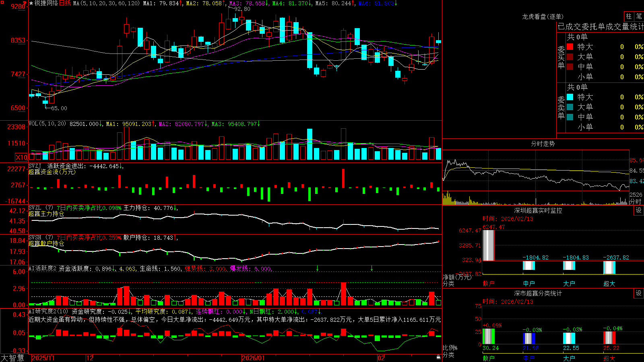Click the 中户 net-amount bar showing -1804.82

pos(529,265)
